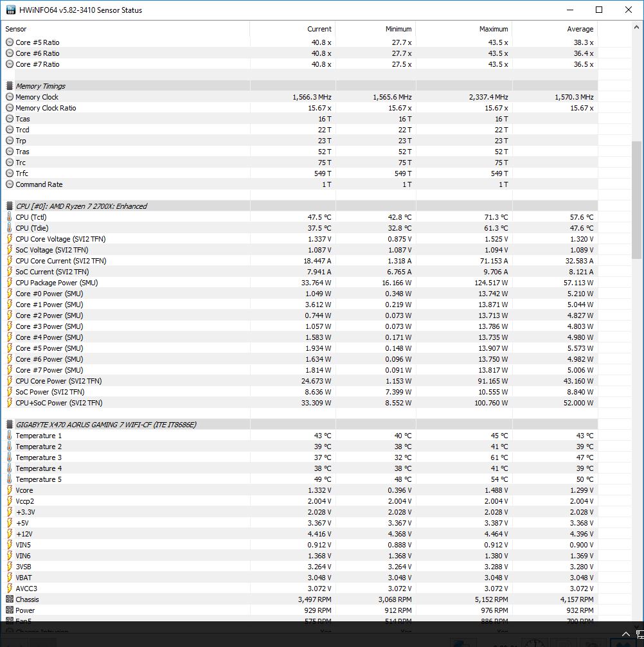Click the 5,152 RPM Chassis maximum value

491,599
